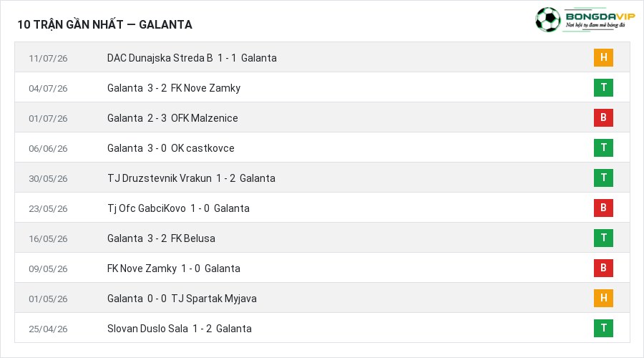Click the T badge for the OK castkovce match
This screenshot has height=358, width=644.
603,147
